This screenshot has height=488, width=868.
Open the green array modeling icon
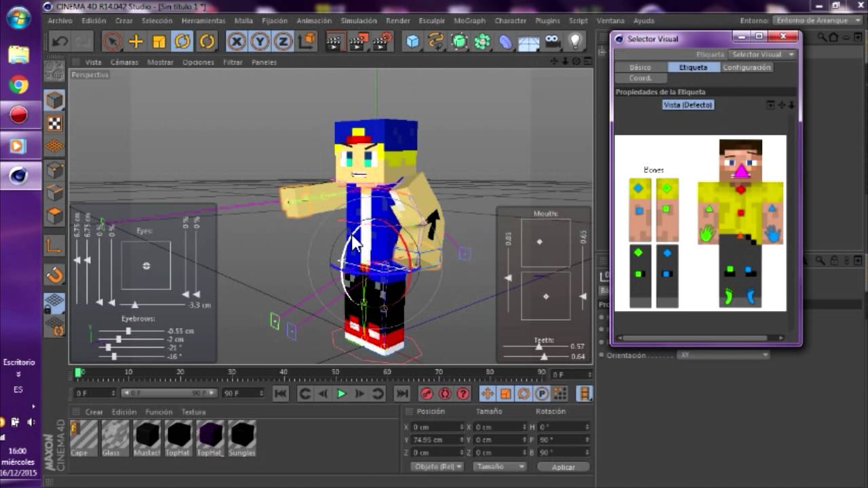pyautogui.click(x=483, y=42)
